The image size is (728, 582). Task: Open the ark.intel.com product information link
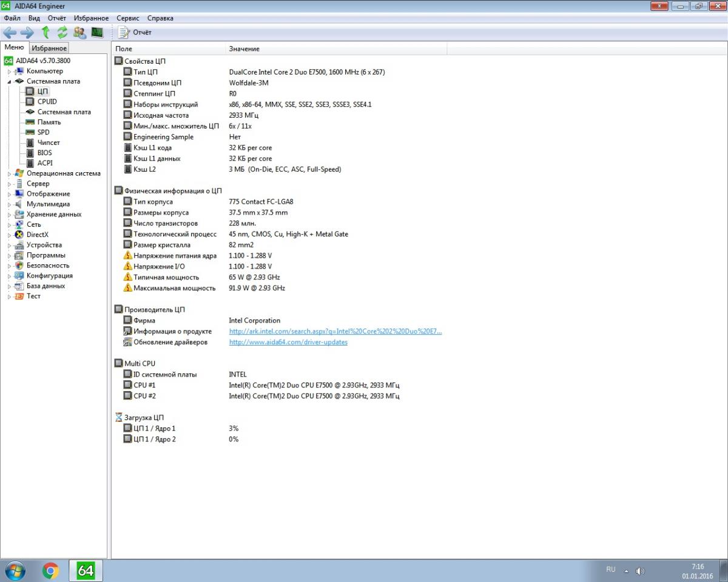(x=335, y=332)
